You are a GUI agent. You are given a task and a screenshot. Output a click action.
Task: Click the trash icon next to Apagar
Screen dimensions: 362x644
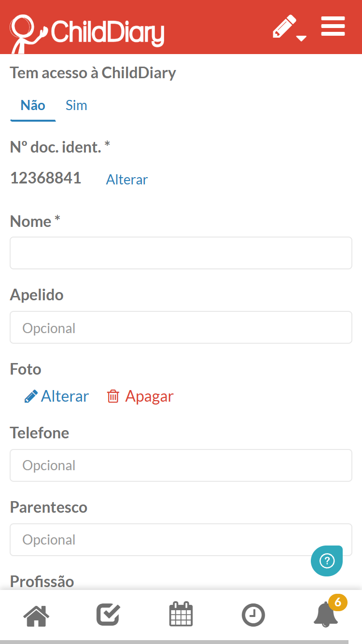click(x=113, y=396)
